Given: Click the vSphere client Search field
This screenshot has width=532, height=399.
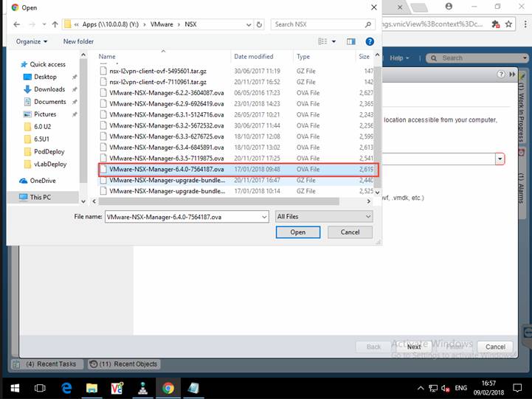Looking at the screenshot, I should click(x=477, y=58).
